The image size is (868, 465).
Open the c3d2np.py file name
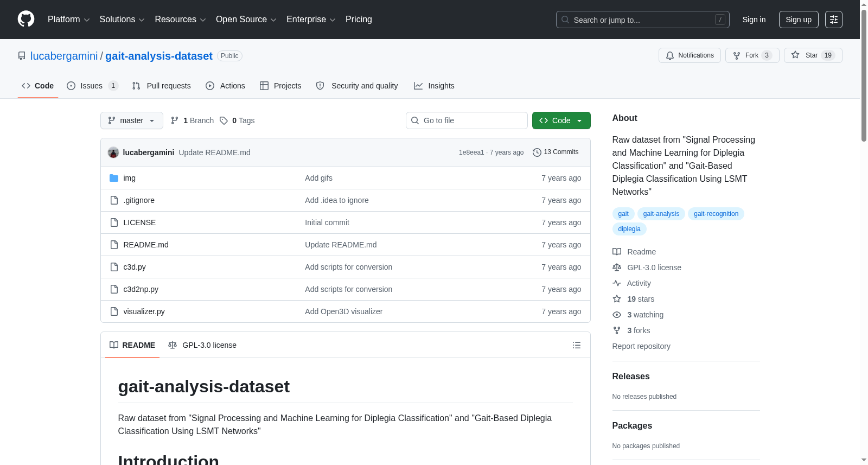(141, 289)
